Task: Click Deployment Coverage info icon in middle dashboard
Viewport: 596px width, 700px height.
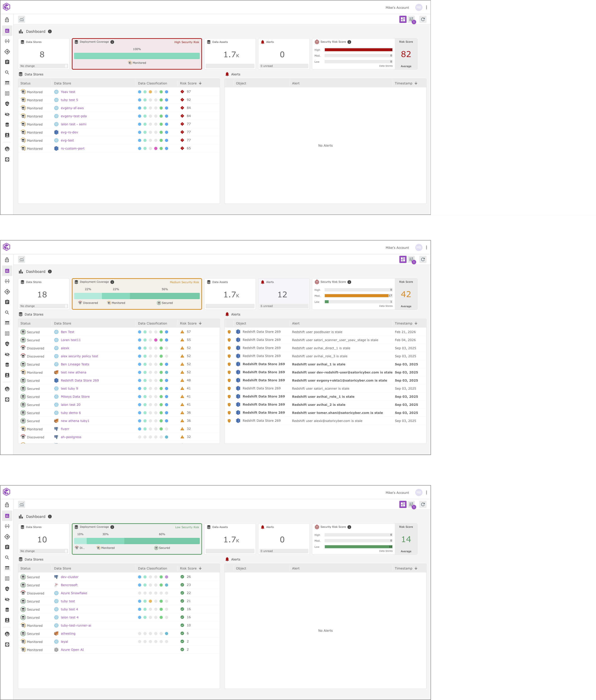Action: 112,282
